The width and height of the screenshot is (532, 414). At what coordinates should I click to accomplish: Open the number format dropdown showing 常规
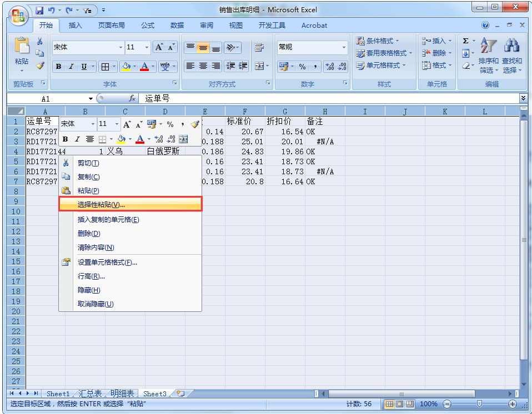pos(343,48)
